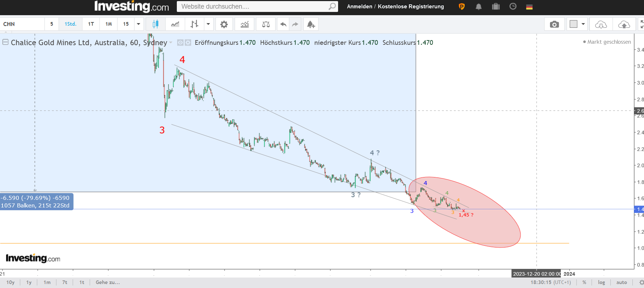Open chart properties gear in the toolbar
The width and height of the screenshot is (644, 288).
point(224,24)
